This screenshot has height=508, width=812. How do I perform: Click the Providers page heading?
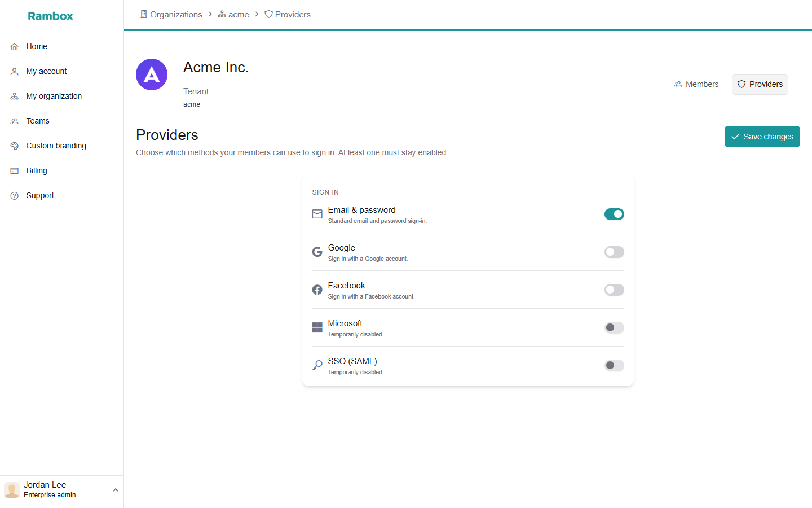coord(167,135)
